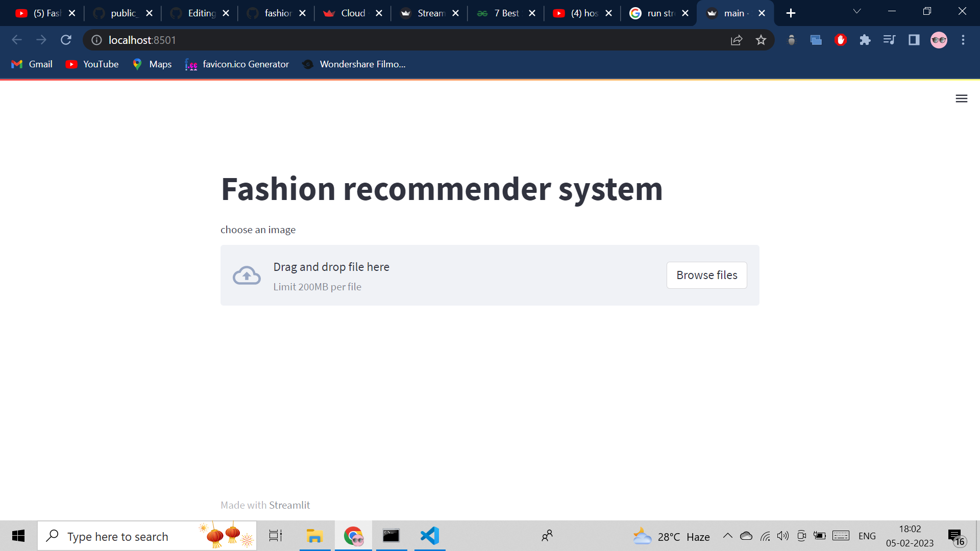Open touch keyboard tray icon
Image resolution: width=980 pixels, height=551 pixels.
pyautogui.click(x=841, y=536)
